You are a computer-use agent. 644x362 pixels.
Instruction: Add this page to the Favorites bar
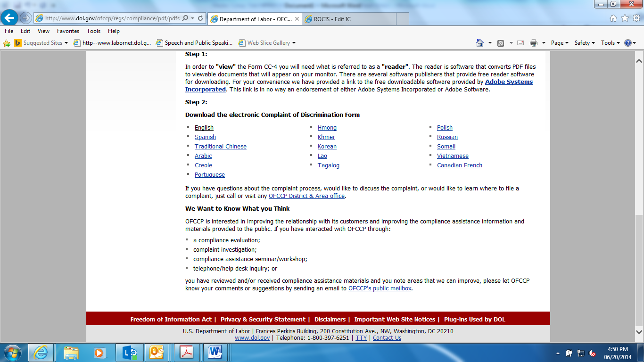coord(7,43)
